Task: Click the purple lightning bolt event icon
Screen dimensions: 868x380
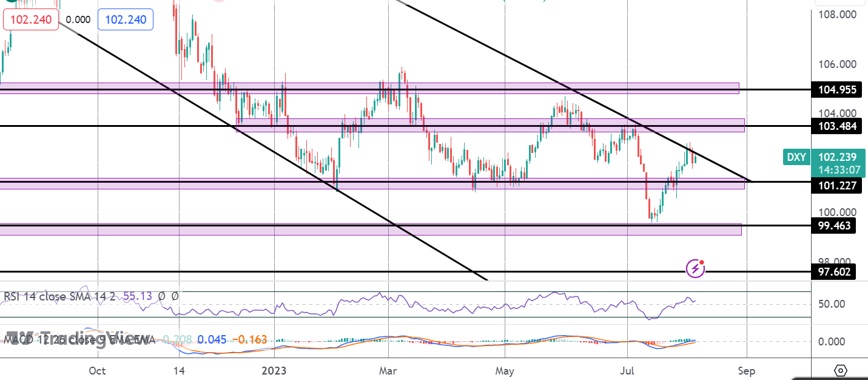Action: click(x=695, y=268)
